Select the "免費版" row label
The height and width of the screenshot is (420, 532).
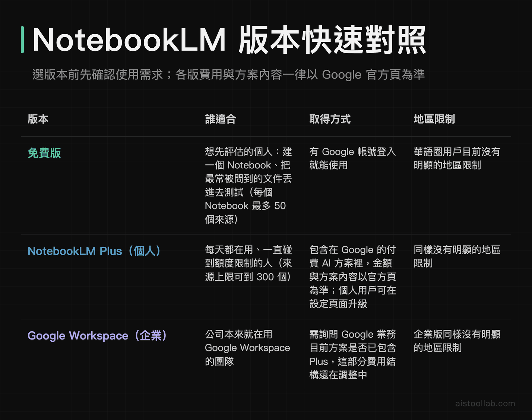click(44, 153)
